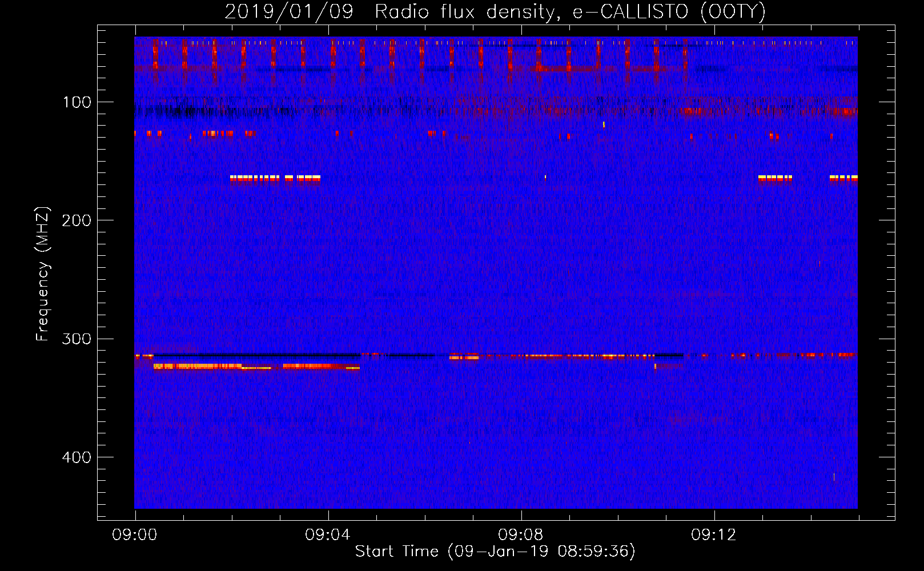The width and height of the screenshot is (924, 571).
Task: Click the 09:12 time tick label
Action: pyautogui.click(x=714, y=535)
